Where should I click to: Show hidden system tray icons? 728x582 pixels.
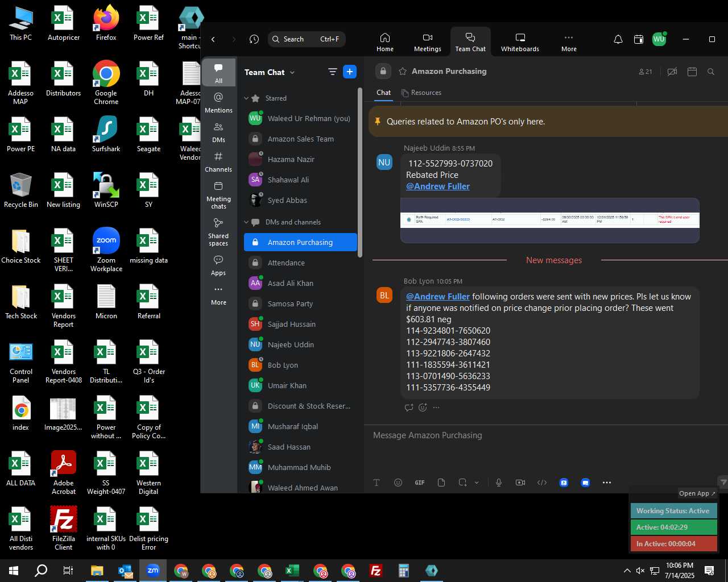click(x=627, y=571)
